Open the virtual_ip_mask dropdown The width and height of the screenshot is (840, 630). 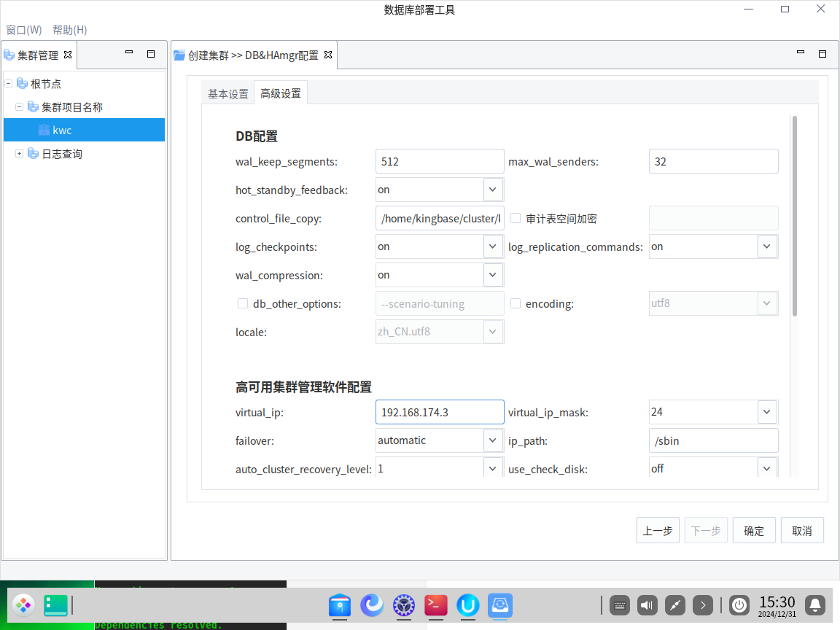coord(766,412)
